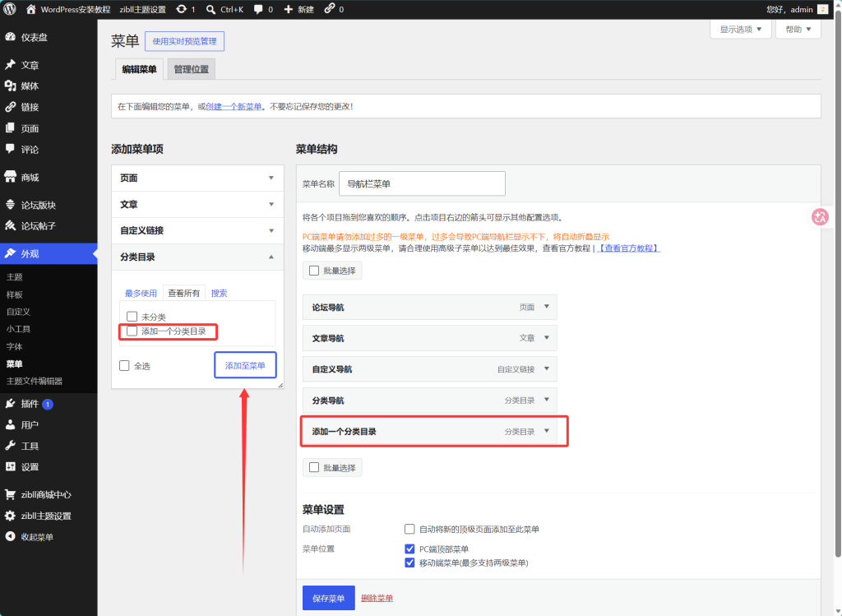This screenshot has height=616, width=842.
Task: Open the 【查看官方教程】 link
Action: [x=628, y=248]
